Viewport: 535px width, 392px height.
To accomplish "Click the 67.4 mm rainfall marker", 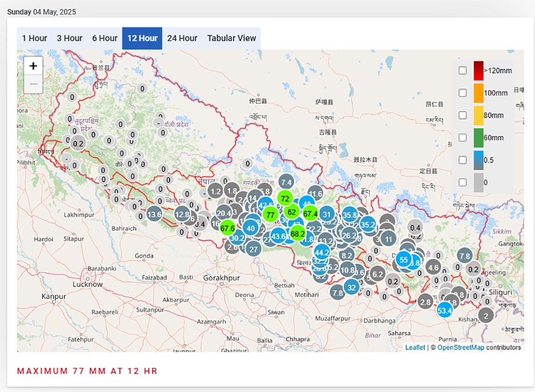I will point(310,214).
